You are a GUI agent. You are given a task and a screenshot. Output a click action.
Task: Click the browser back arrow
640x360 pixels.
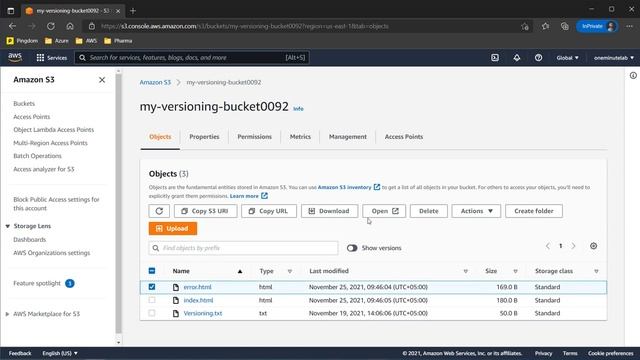pos(12,26)
